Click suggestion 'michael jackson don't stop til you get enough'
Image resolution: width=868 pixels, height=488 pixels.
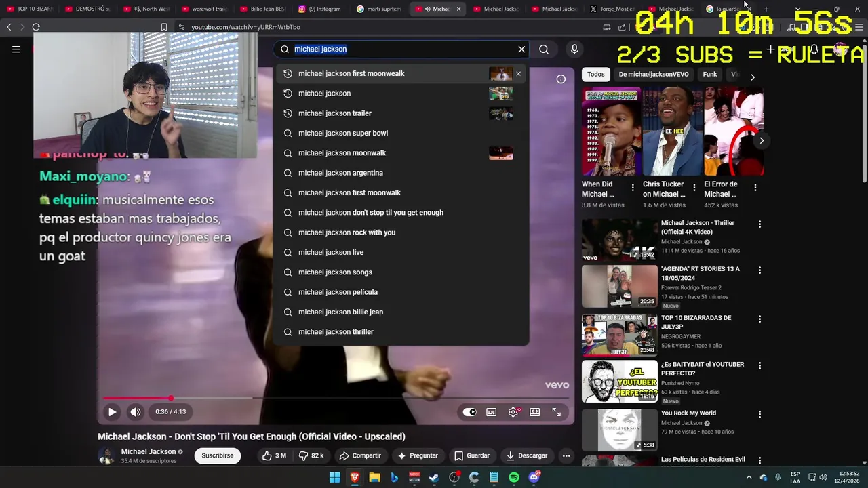[401, 213]
